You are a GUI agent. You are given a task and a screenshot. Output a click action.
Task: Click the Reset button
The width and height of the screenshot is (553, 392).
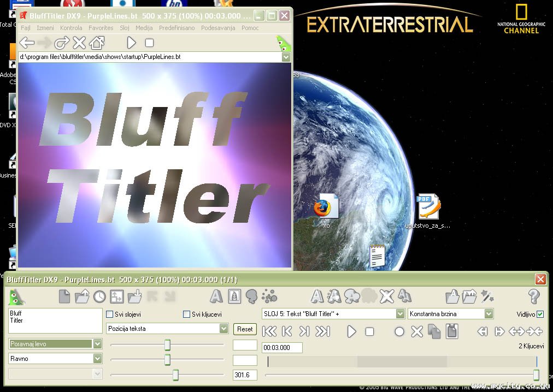point(245,329)
